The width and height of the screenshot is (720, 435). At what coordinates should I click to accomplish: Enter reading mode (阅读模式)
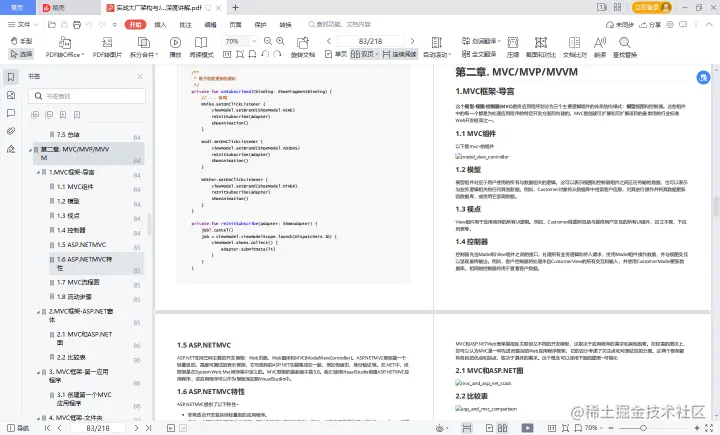tap(201, 47)
